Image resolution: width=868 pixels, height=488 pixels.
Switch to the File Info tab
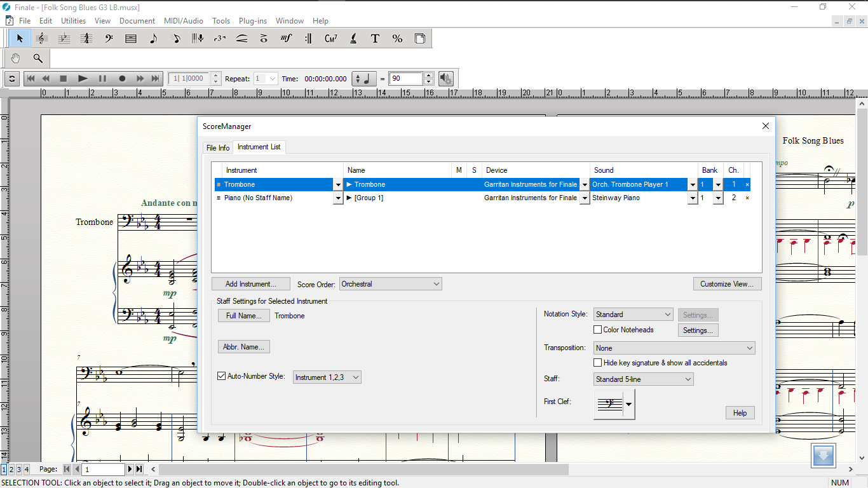pyautogui.click(x=218, y=148)
